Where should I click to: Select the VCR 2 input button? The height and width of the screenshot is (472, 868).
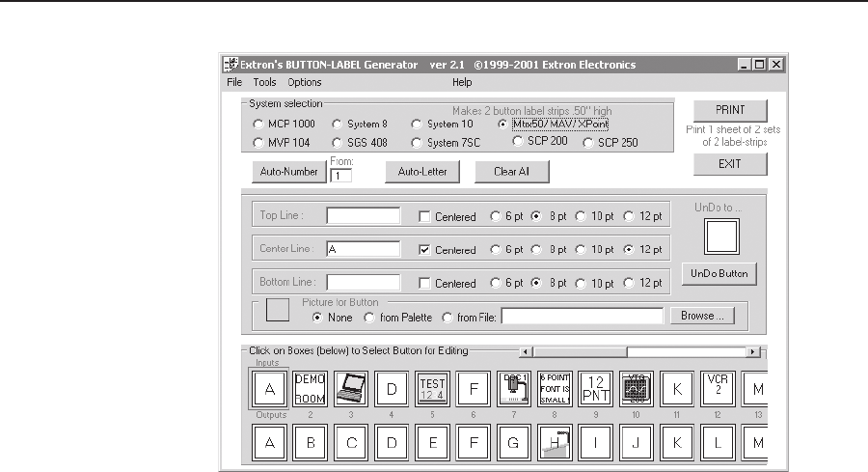point(718,389)
